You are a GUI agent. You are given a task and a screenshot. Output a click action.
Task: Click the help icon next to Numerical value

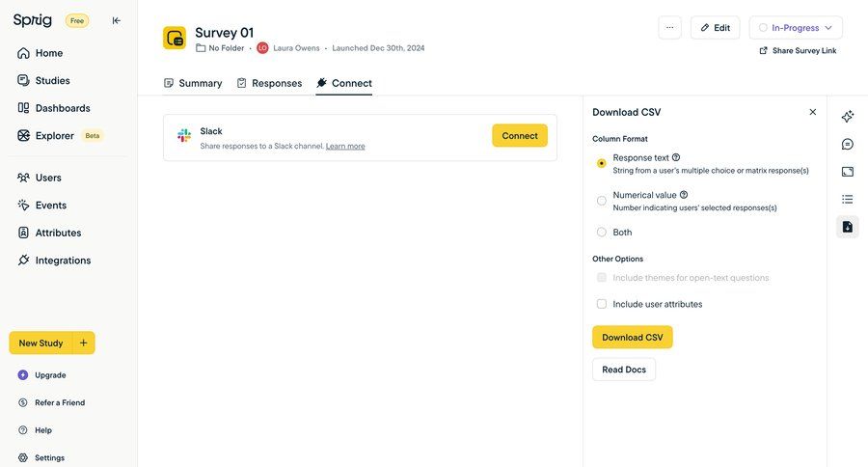pyautogui.click(x=684, y=195)
